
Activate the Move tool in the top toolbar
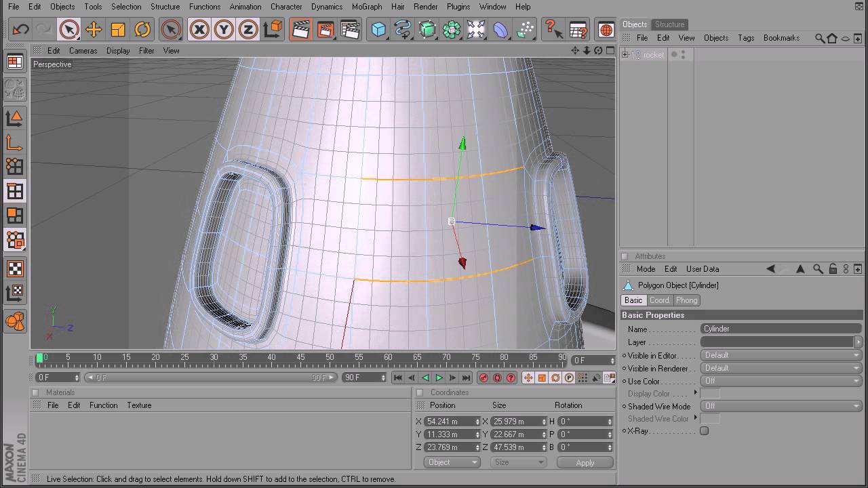tap(94, 29)
